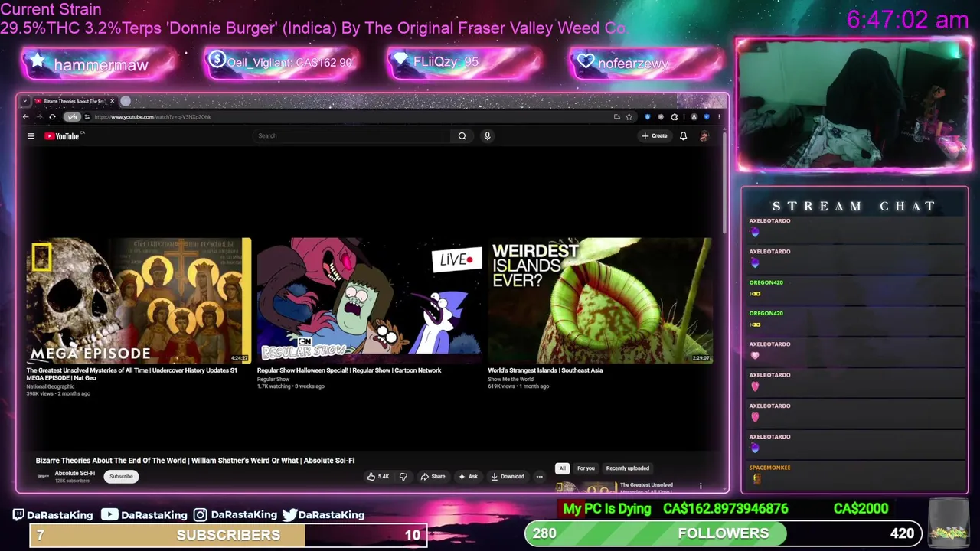
Task: Click the hammermaw overlay badge
Action: [100, 64]
